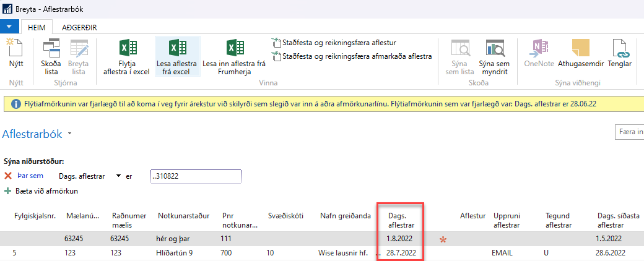
Task: Open the blue application menu dropdown
Action: click(9, 27)
